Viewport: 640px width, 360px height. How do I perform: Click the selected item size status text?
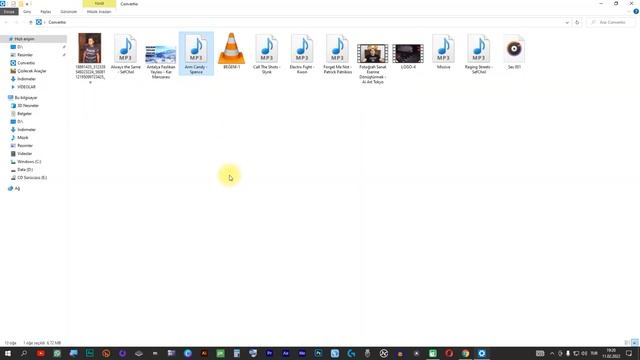point(42,343)
